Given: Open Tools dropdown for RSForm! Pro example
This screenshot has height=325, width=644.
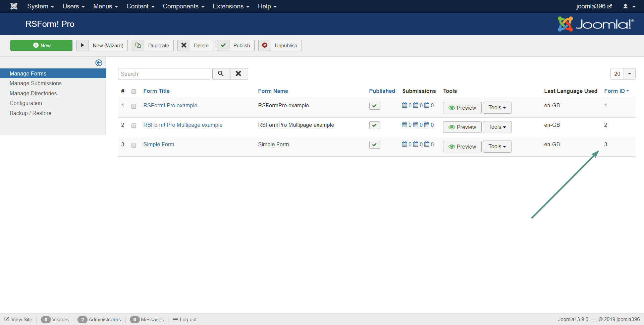Looking at the screenshot, I should pyautogui.click(x=497, y=108).
